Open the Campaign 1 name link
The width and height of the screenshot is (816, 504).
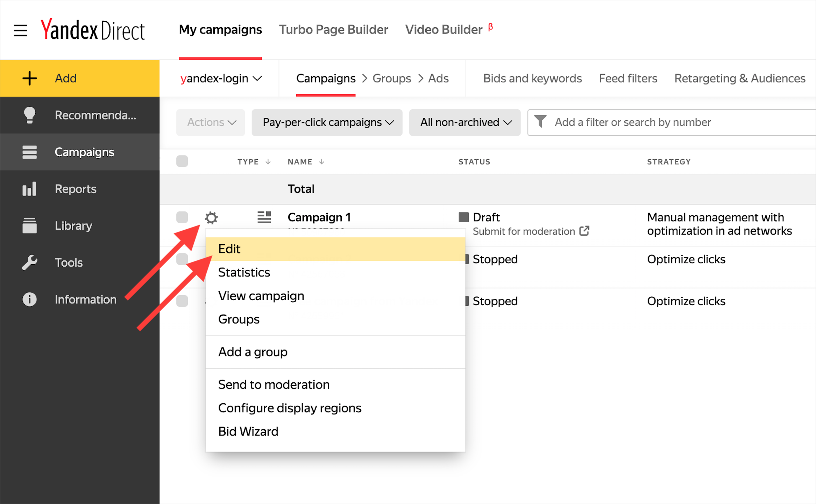pyautogui.click(x=319, y=217)
